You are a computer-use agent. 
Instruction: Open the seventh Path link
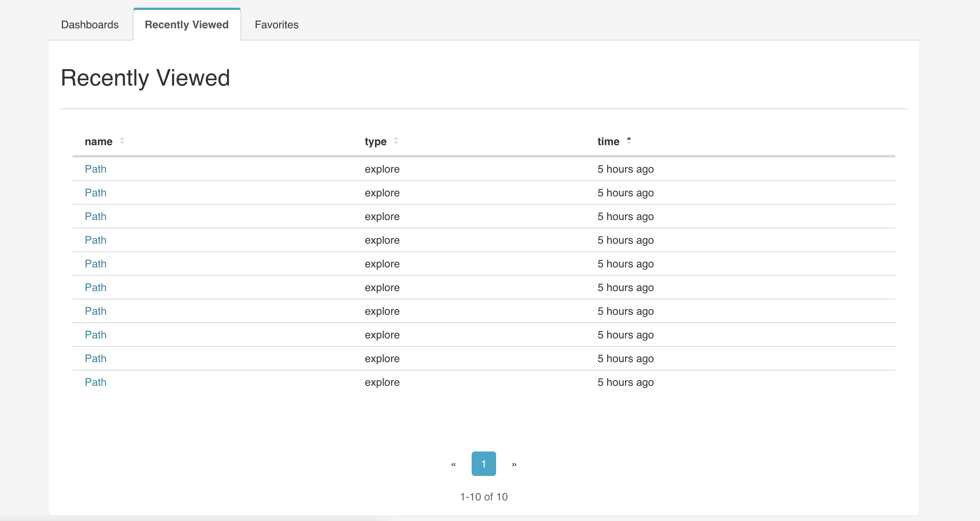click(95, 311)
